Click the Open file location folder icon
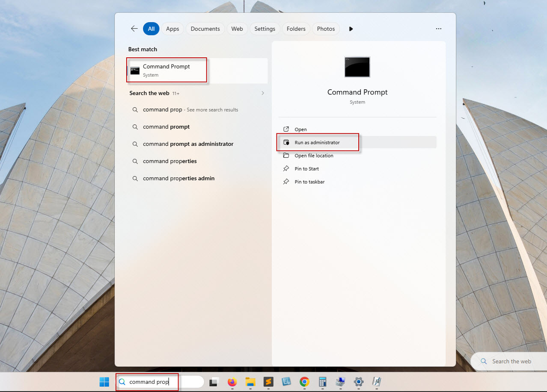This screenshot has height=392, width=547. tap(286, 156)
